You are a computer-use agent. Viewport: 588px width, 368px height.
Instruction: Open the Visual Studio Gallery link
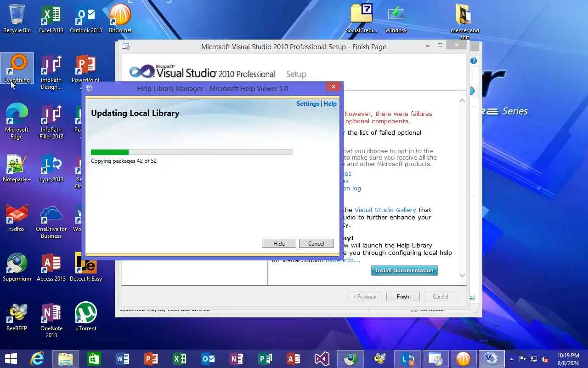tap(385, 210)
